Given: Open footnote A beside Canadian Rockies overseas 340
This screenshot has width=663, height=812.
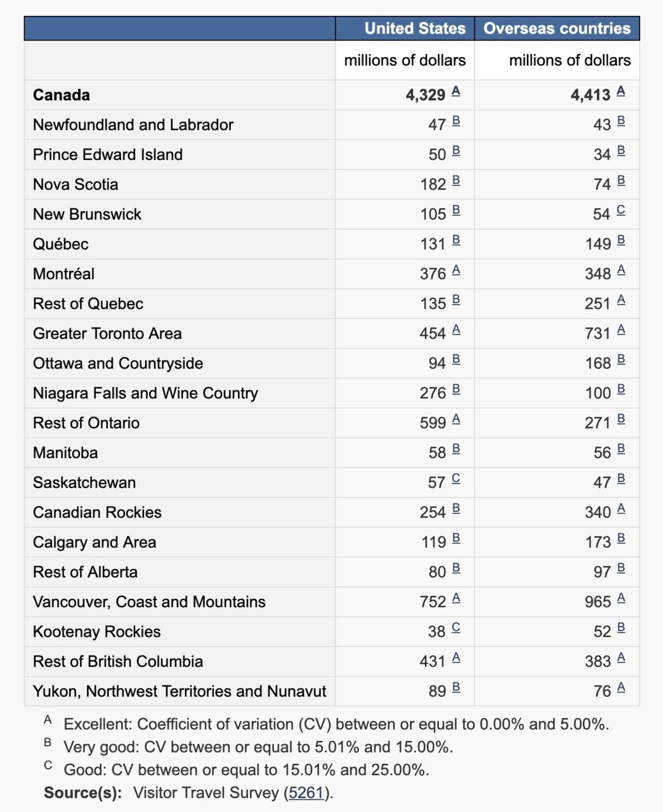Looking at the screenshot, I should tap(620, 509).
